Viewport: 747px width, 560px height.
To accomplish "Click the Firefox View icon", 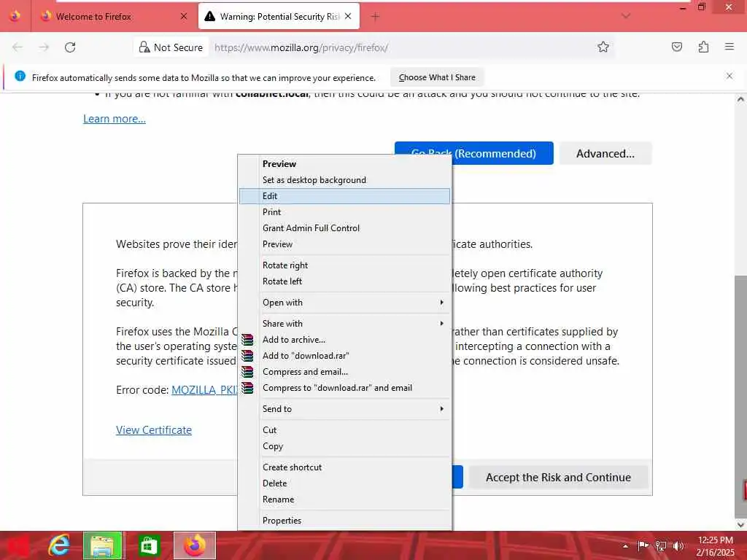I will [15, 16].
